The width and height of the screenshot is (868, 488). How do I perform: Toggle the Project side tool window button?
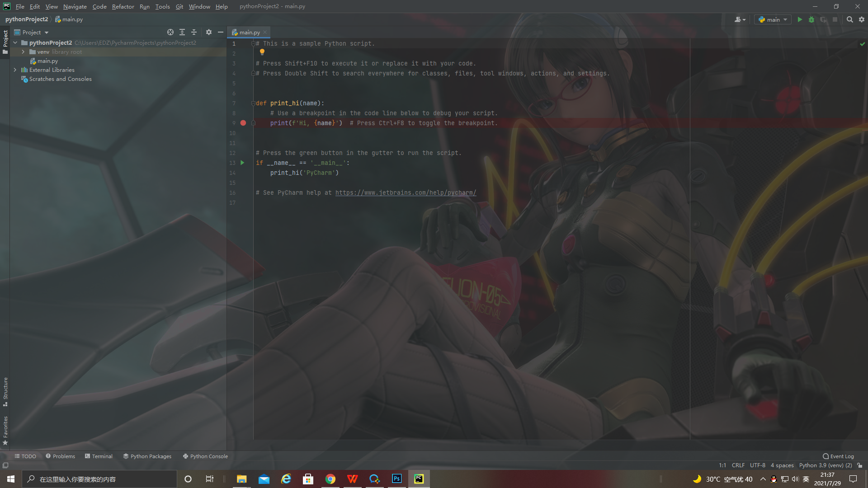tap(5, 42)
